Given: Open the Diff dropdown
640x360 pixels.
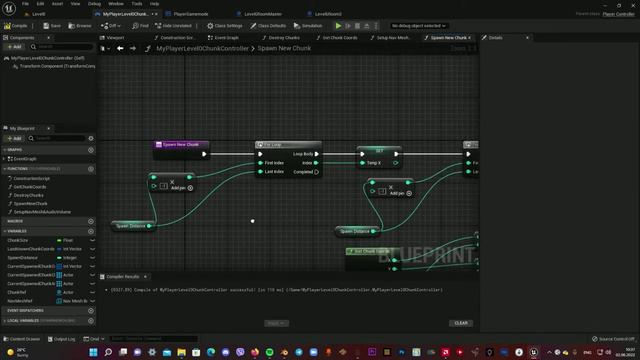Looking at the screenshot, I should tap(111, 26).
